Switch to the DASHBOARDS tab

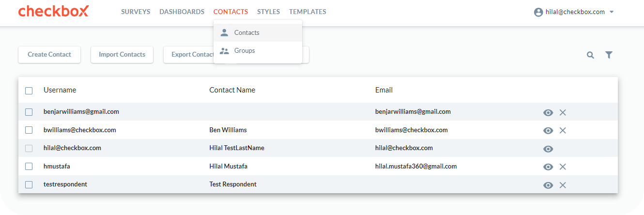(x=182, y=12)
